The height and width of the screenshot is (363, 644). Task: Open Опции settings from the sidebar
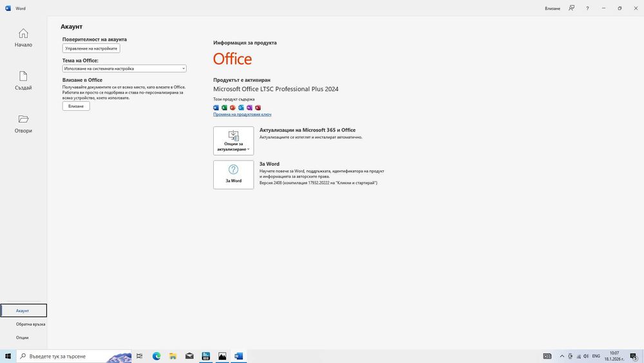pyautogui.click(x=22, y=337)
